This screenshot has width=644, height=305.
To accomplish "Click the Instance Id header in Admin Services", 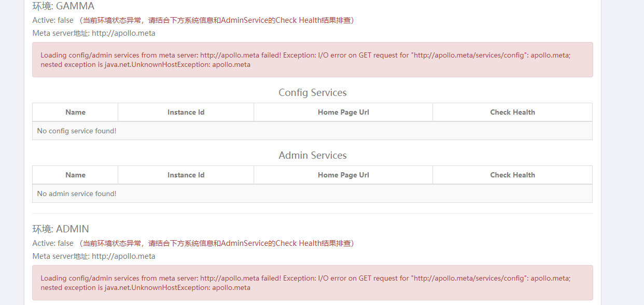I will [186, 175].
